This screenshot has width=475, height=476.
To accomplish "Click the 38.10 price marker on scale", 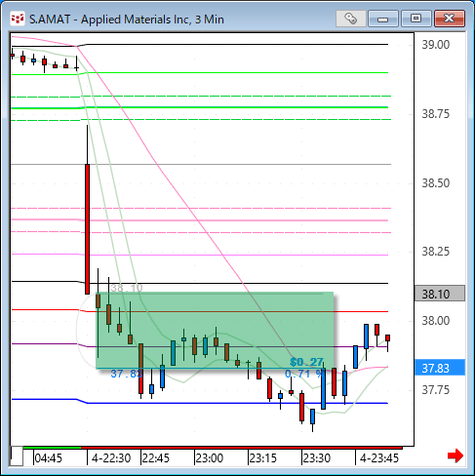I will click(440, 294).
